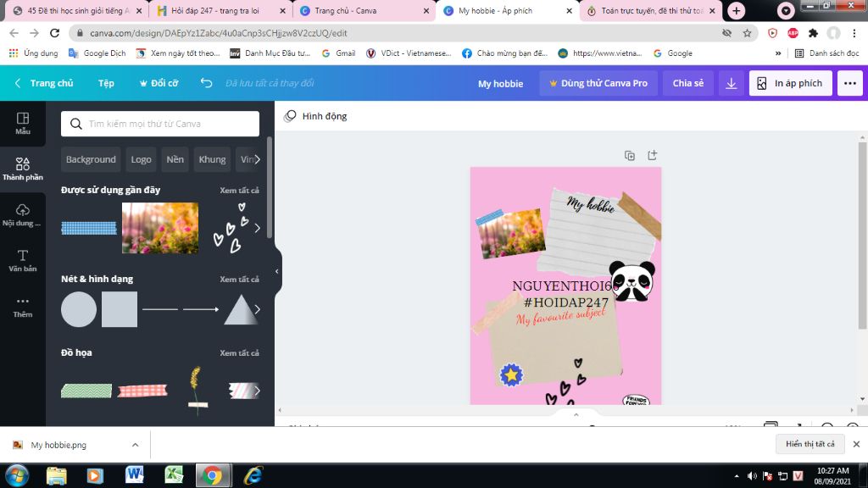The height and width of the screenshot is (488, 868).
Task: Select the Thành phần elements sidebar tab
Action: click(x=23, y=169)
